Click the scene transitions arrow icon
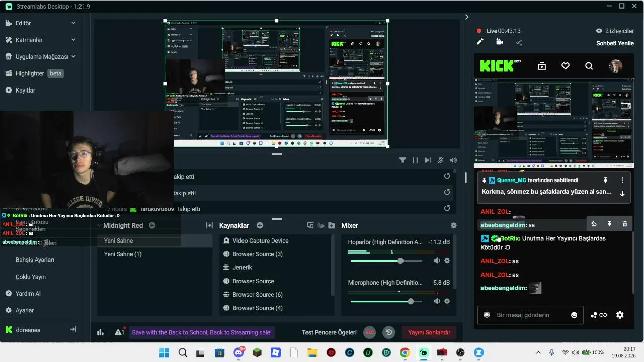Viewport: 644px width, 362px height. point(209,226)
